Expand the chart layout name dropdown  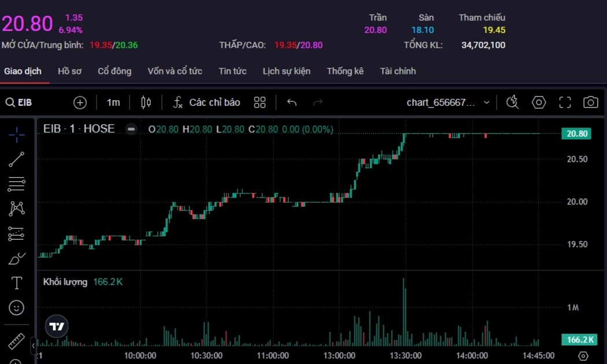point(486,102)
